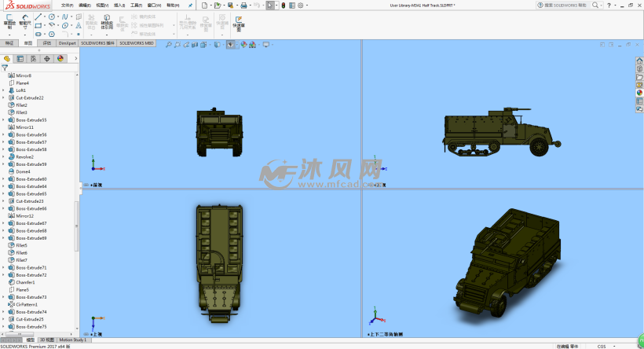Click the New document icon
644x349 pixels.
click(204, 6)
